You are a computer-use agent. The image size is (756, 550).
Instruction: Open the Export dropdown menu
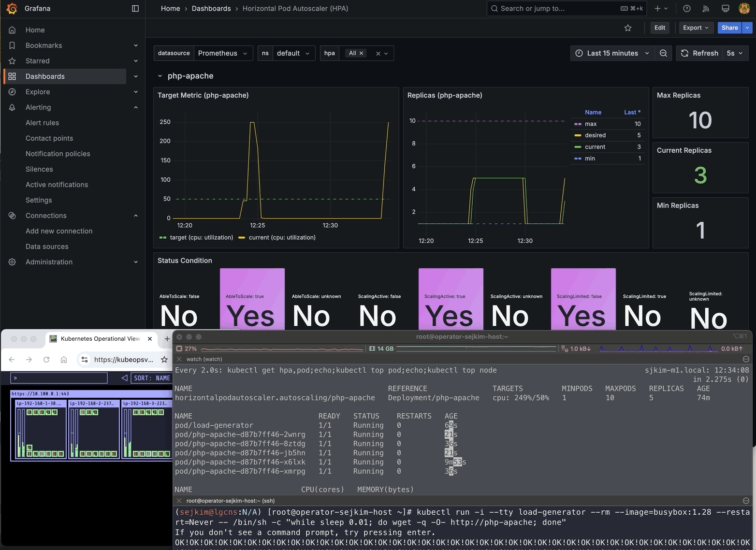(696, 28)
